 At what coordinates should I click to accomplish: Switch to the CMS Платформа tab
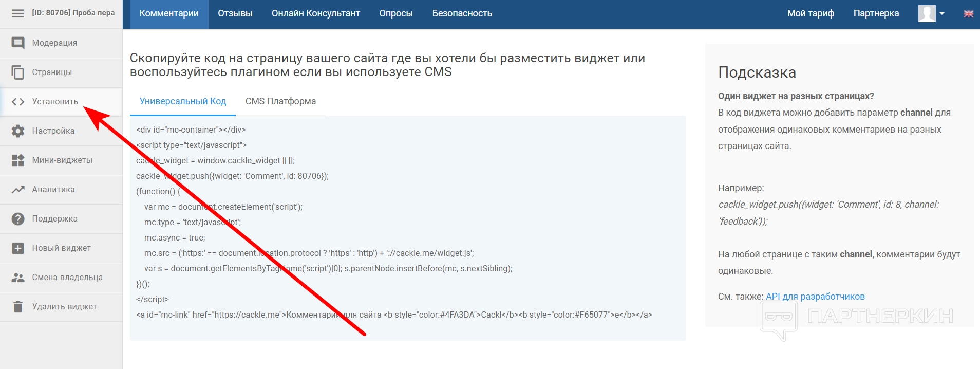[281, 102]
